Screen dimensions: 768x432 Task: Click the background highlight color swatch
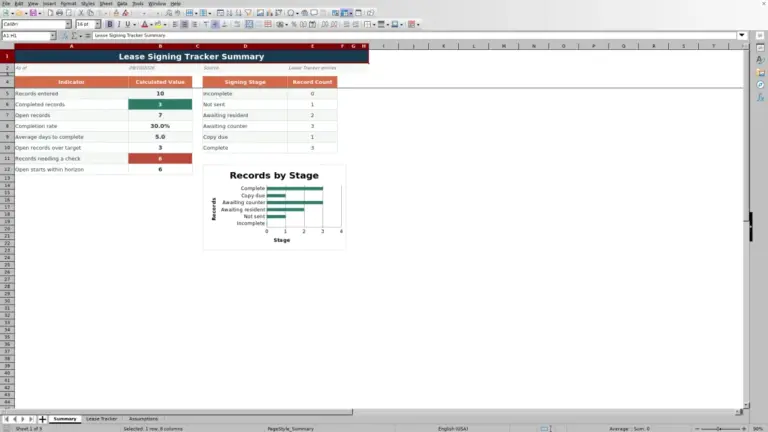coord(158,24)
